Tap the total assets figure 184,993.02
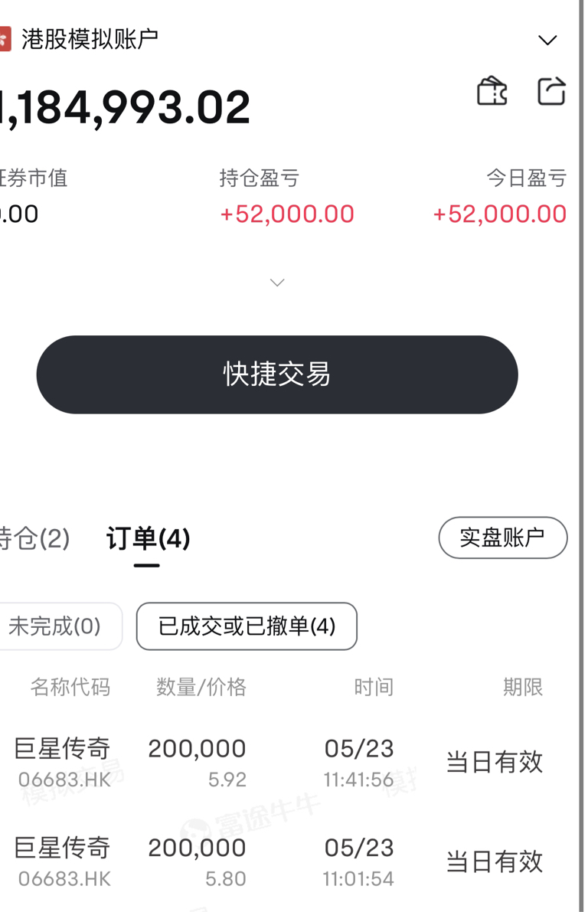The image size is (588, 912). pyautogui.click(x=125, y=108)
